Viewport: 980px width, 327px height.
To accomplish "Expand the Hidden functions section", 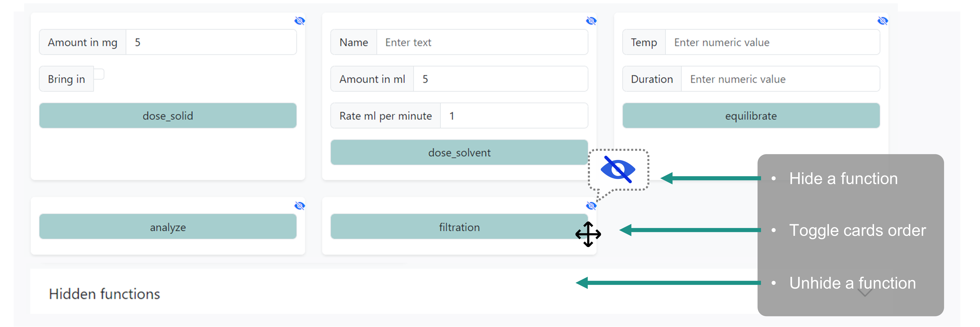I will point(864,293).
